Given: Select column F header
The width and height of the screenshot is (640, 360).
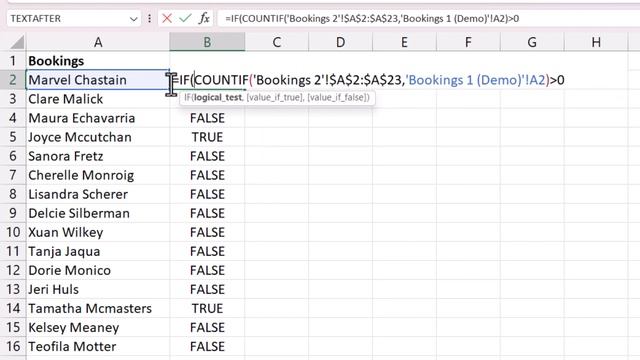Looking at the screenshot, I should point(468,42).
